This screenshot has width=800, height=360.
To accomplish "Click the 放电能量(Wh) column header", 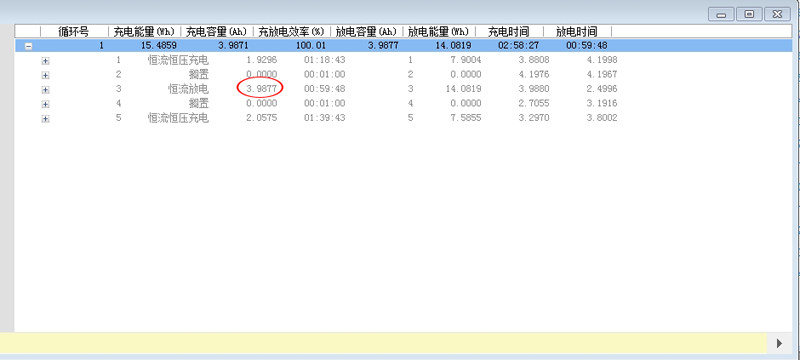I will coord(439,32).
